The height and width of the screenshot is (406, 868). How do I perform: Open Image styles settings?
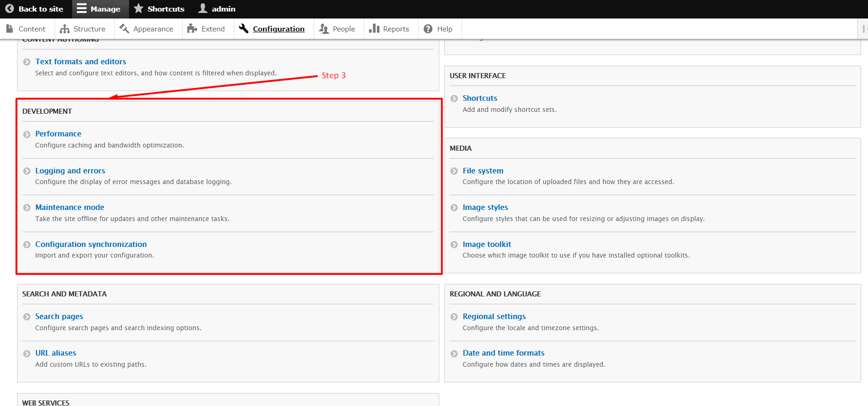click(x=485, y=207)
